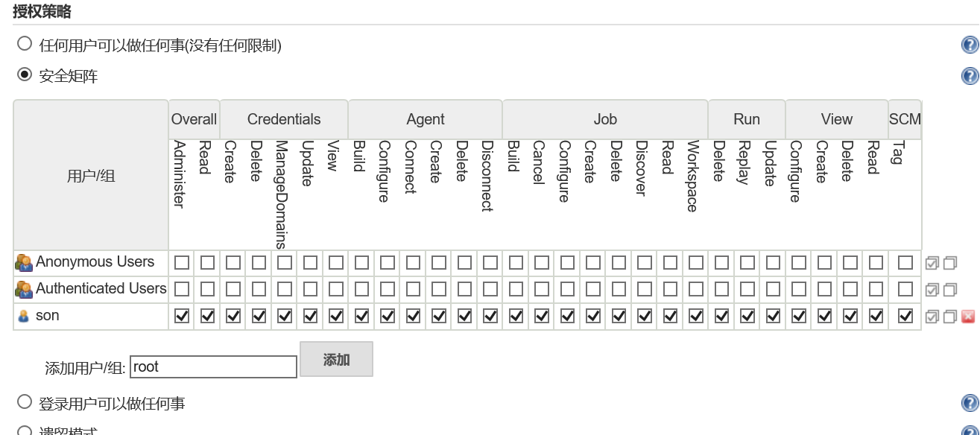This screenshot has width=980, height=435.
Task: Open help for 登录用户可以做任何事 option
Action: tap(970, 403)
